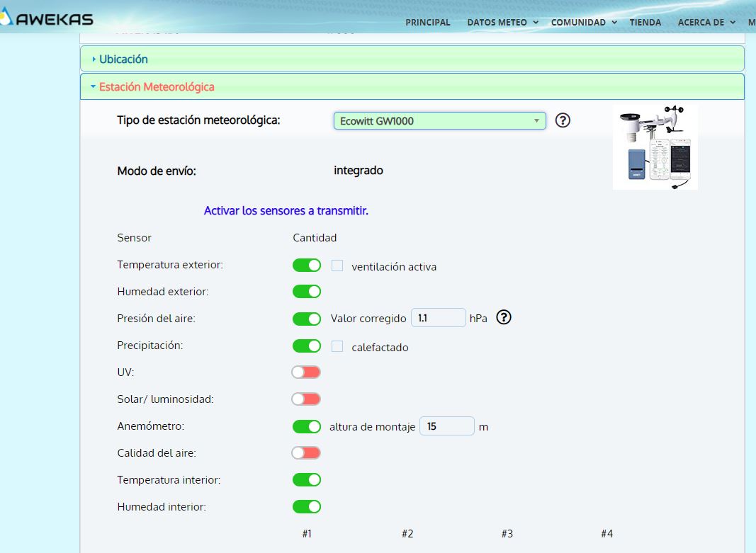The width and height of the screenshot is (756, 553).
Task: Enable Calidad del aire switch
Action: click(x=306, y=452)
